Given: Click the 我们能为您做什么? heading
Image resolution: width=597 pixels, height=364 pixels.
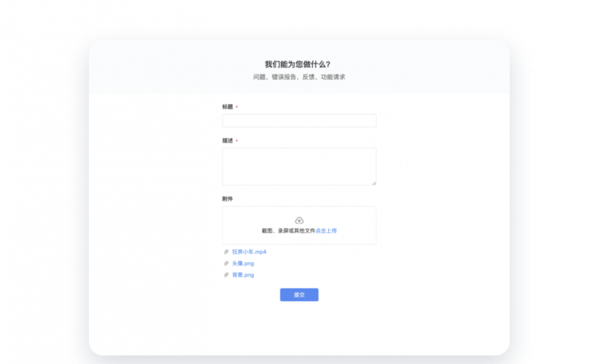Looking at the screenshot, I should (x=297, y=64).
